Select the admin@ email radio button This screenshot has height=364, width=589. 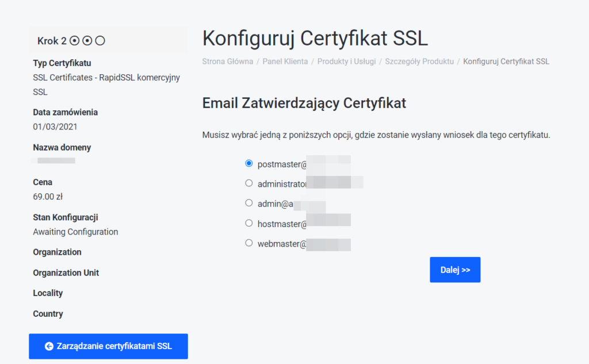[x=248, y=203]
